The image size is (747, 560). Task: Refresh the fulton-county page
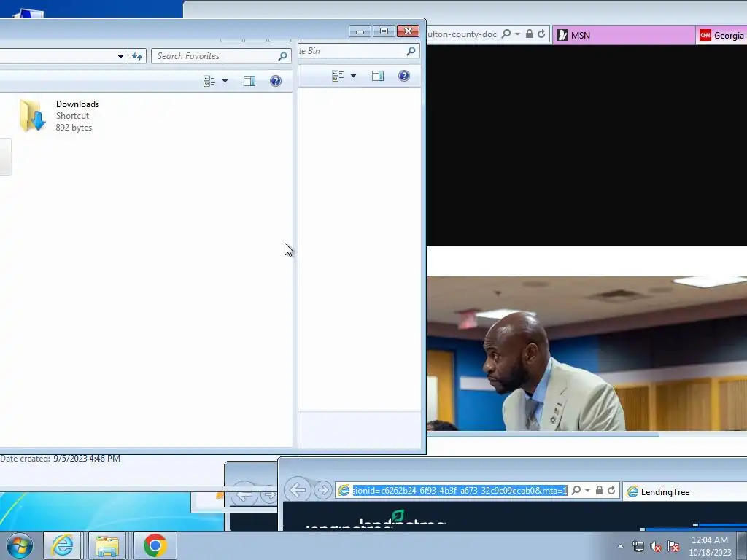tap(541, 34)
